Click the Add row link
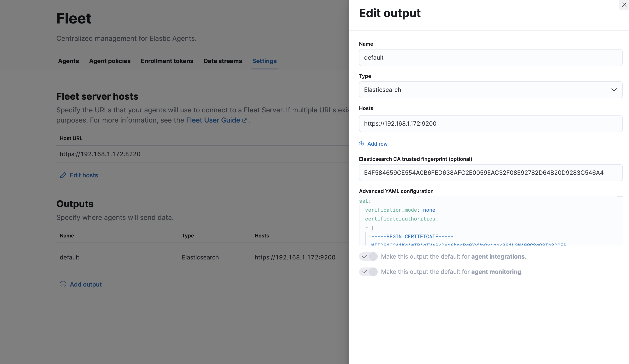629x364 pixels. (377, 144)
